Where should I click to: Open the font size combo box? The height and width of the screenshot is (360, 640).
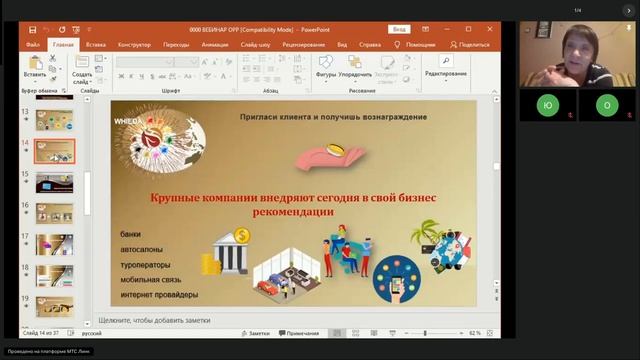[187, 62]
